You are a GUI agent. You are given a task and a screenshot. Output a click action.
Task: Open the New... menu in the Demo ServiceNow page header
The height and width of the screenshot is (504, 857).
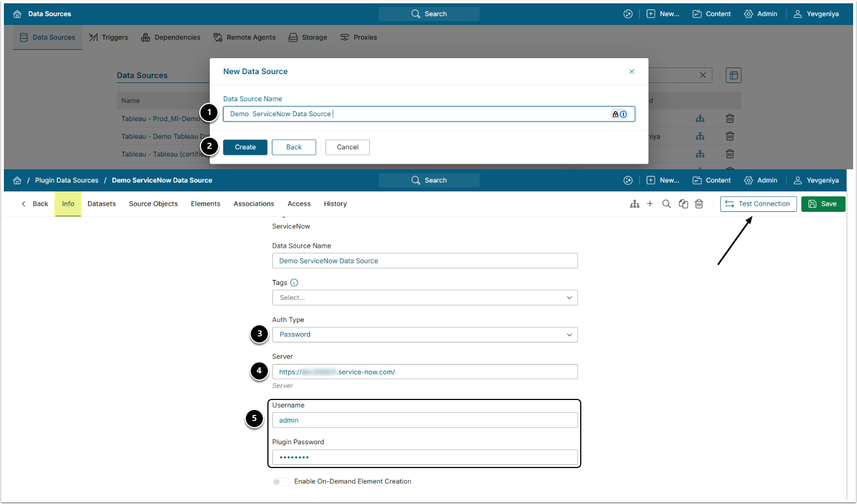[663, 180]
